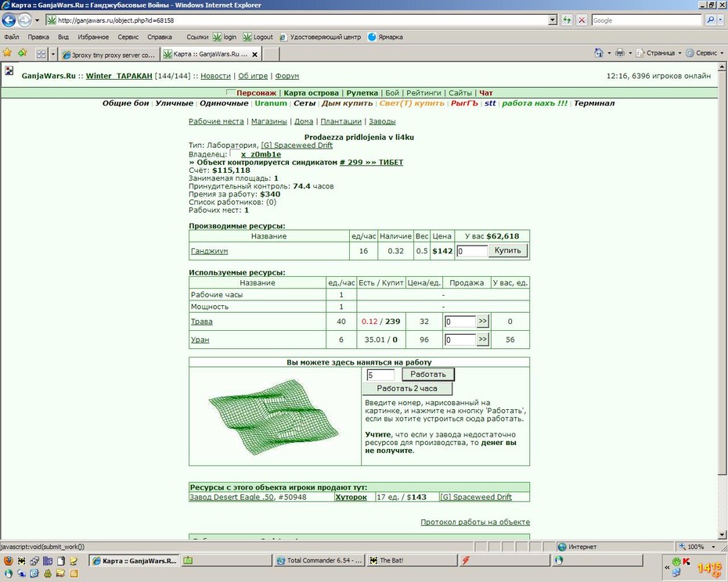Click the Ганджиум purchase quantity field
This screenshot has width=728, height=582.
(x=472, y=251)
